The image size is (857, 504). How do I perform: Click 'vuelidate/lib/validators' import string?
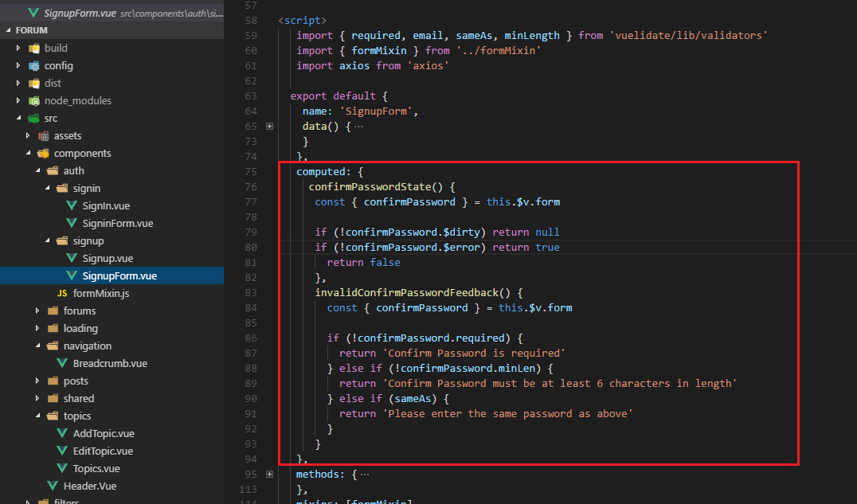(689, 36)
